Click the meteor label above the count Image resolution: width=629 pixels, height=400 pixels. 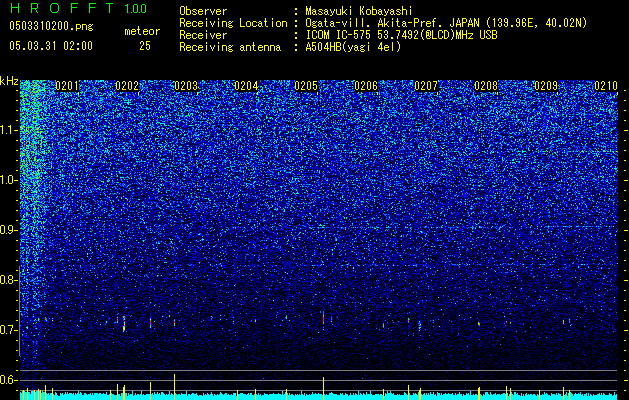142,31
